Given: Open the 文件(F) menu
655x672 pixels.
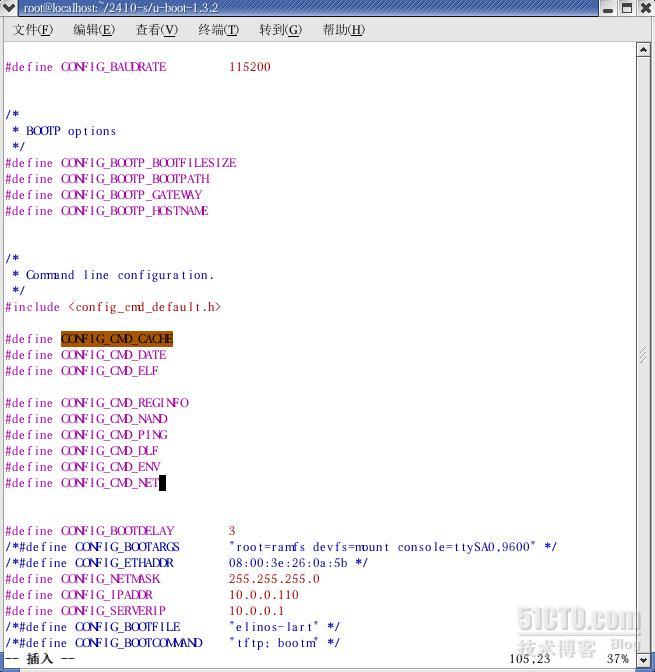Looking at the screenshot, I should coord(33,30).
